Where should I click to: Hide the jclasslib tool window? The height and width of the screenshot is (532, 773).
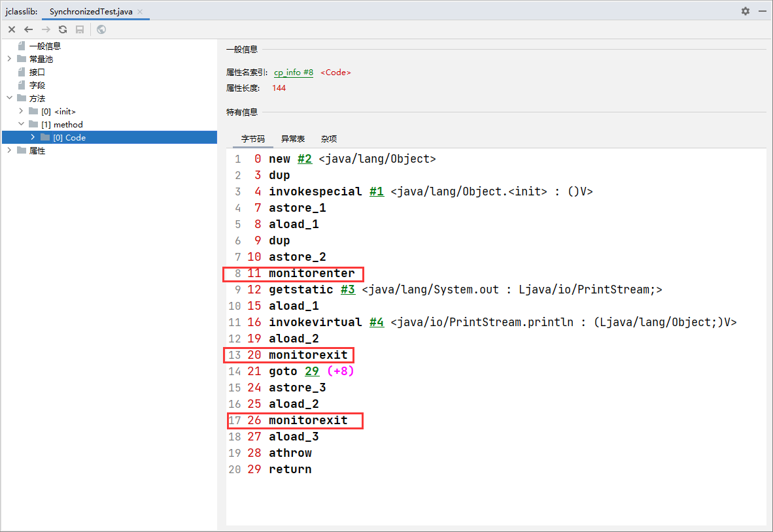tap(763, 11)
